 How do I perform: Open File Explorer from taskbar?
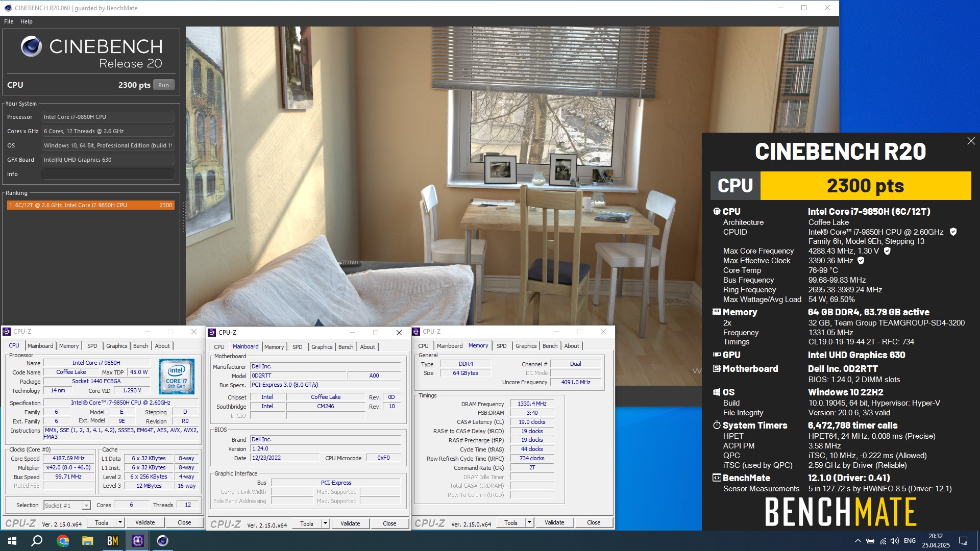tap(88, 541)
